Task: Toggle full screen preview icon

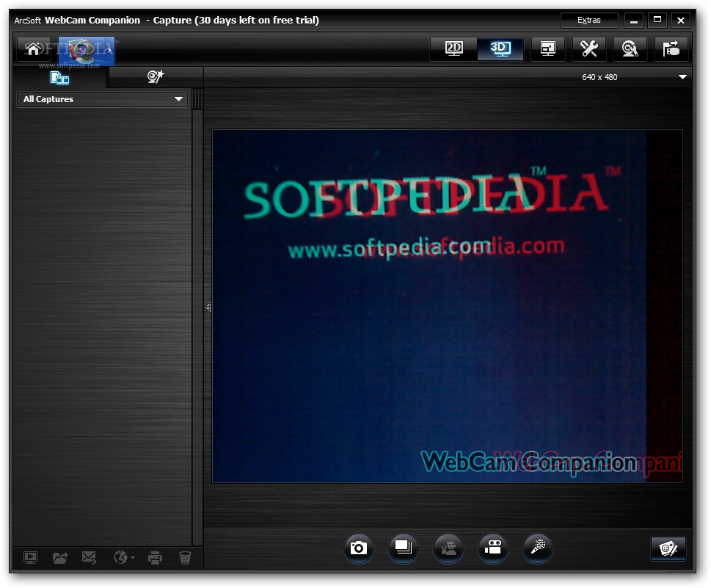Action: point(548,48)
